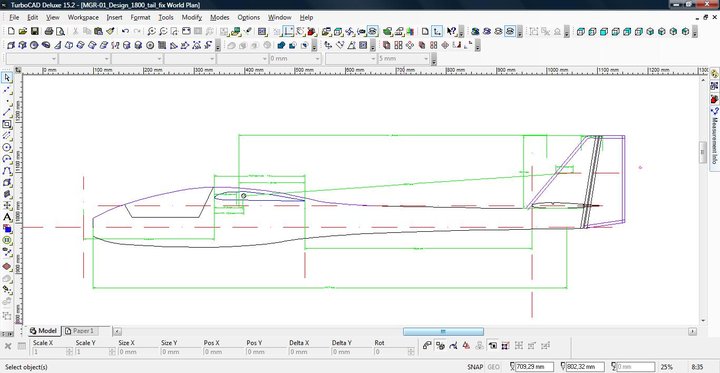This screenshot has width=720, height=373.
Task: Toggle SNAP mode in the status bar
Action: [x=475, y=367]
